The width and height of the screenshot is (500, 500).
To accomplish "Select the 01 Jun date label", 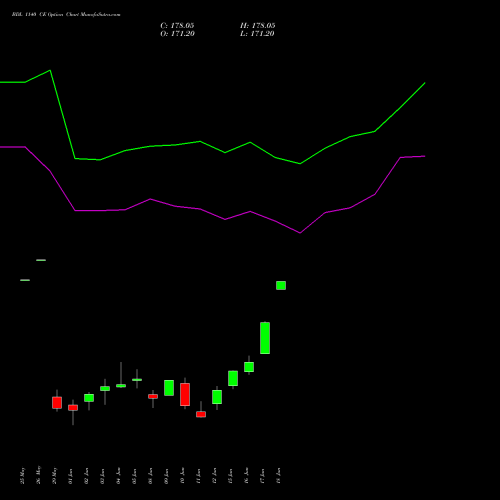I will [70, 476].
